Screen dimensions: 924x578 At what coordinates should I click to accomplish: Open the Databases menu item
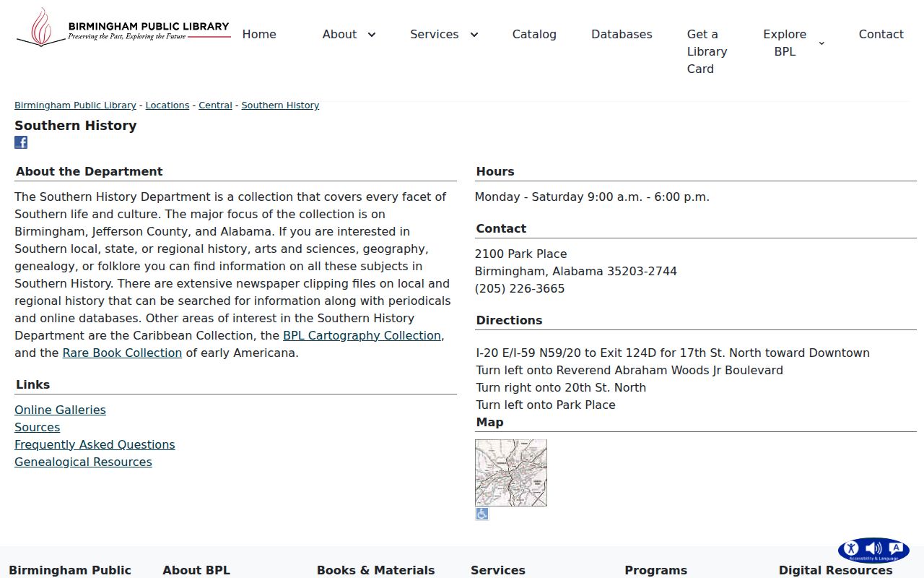tap(622, 34)
